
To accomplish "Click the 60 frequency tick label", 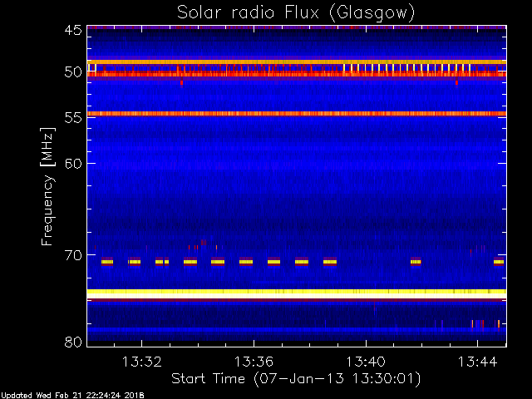I will pyautogui.click(x=73, y=164).
